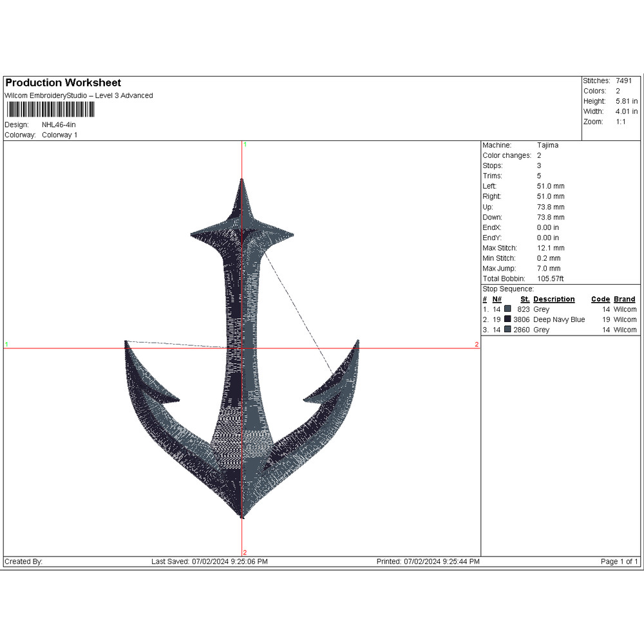Click the N# column header
644x644 pixels.
click(497, 299)
